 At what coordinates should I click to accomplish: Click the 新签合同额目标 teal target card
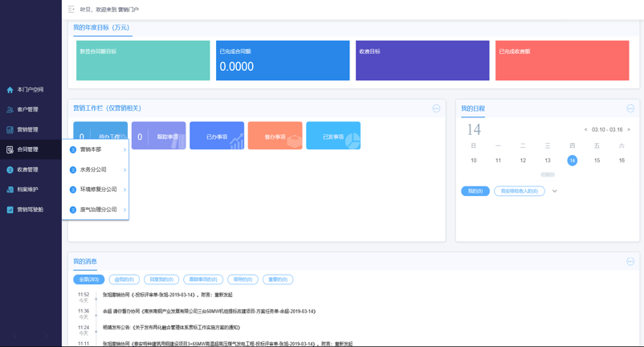[x=143, y=60]
